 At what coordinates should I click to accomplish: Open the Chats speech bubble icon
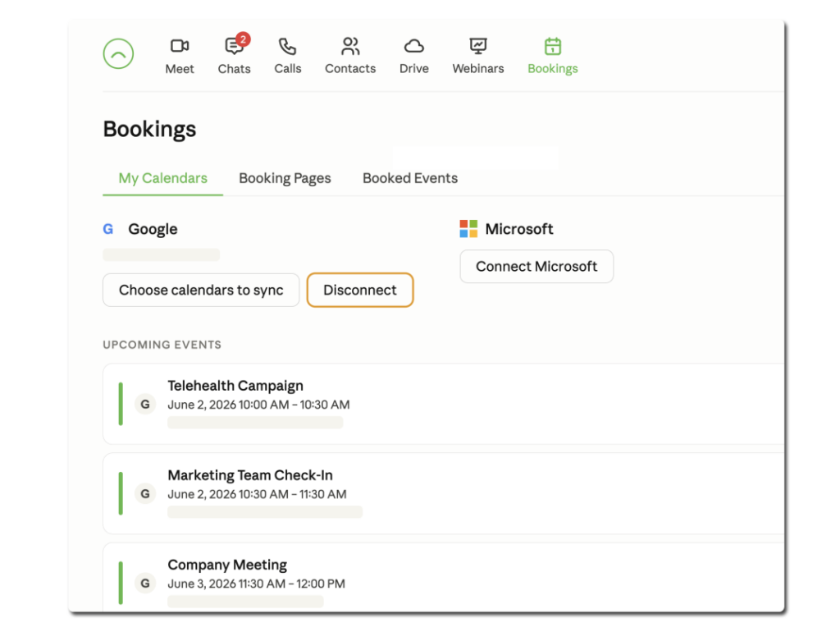pyautogui.click(x=234, y=47)
